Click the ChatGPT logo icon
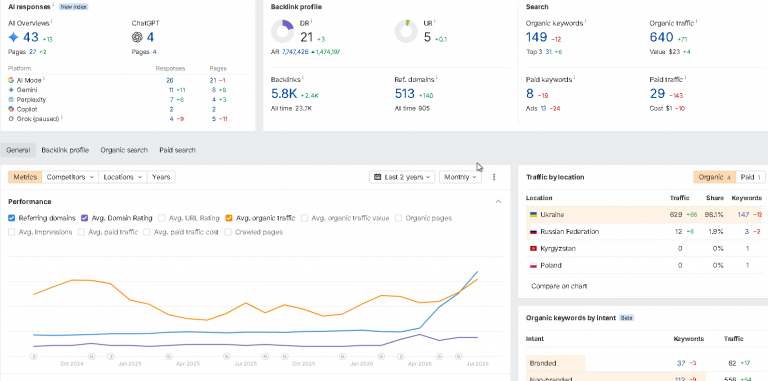The height and width of the screenshot is (381, 768). pyautogui.click(x=137, y=37)
